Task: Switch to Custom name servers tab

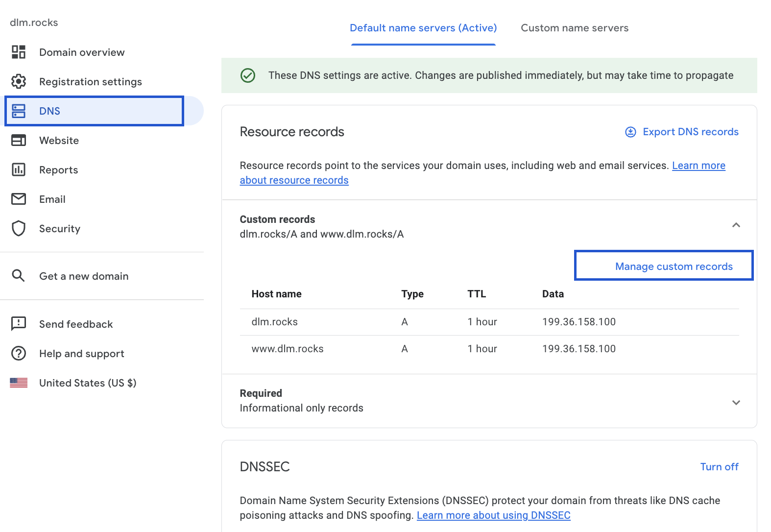Action: click(x=575, y=28)
